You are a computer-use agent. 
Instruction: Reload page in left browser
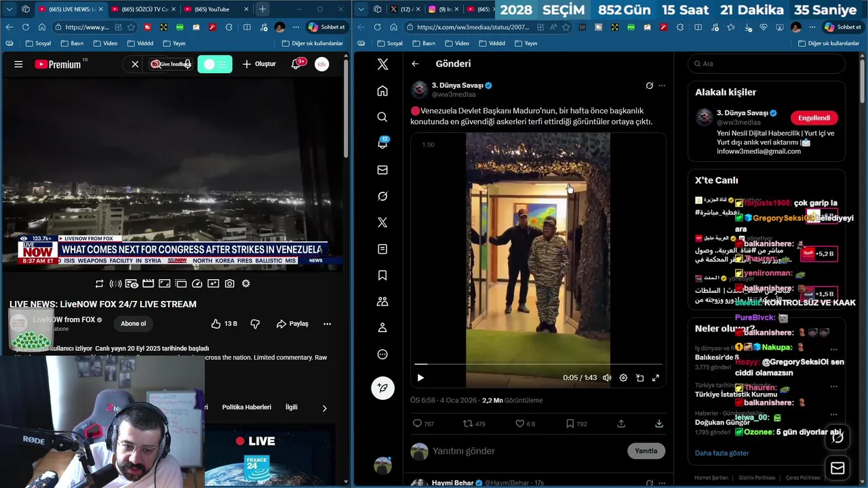[x=25, y=27]
